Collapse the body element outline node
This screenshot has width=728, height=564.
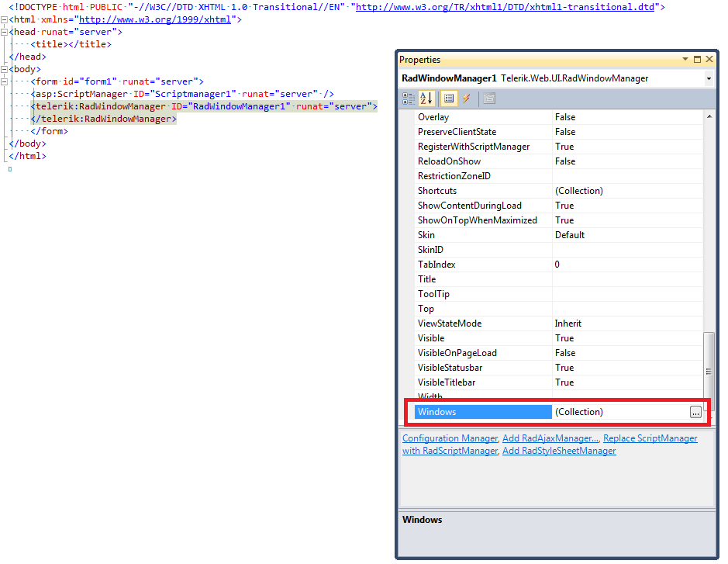pyautogui.click(x=4, y=69)
